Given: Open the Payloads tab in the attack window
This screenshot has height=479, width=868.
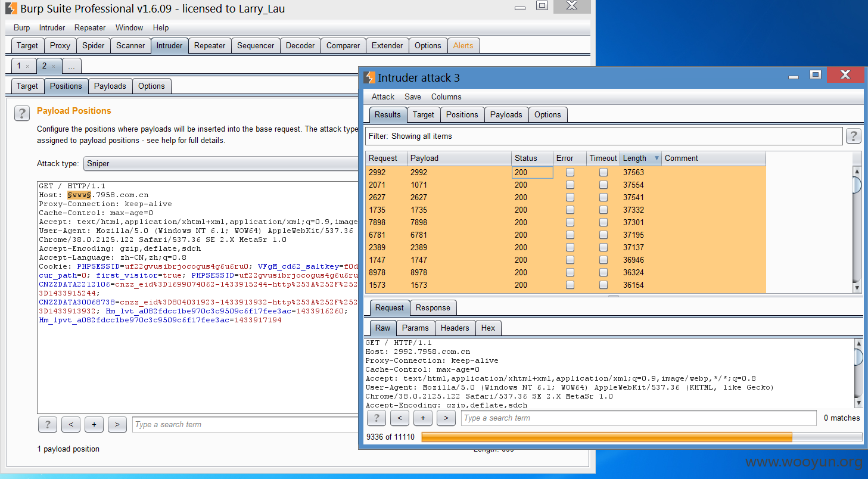Looking at the screenshot, I should pyautogui.click(x=506, y=114).
